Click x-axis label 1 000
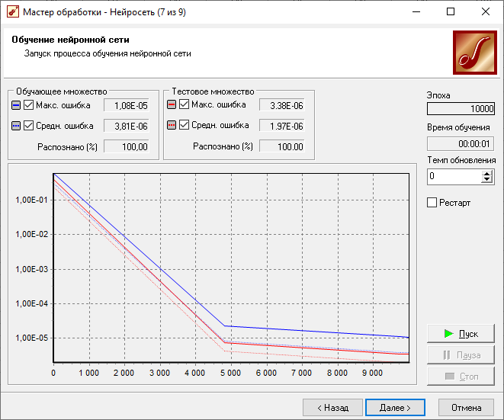The height and width of the screenshot is (420, 504). [88, 373]
